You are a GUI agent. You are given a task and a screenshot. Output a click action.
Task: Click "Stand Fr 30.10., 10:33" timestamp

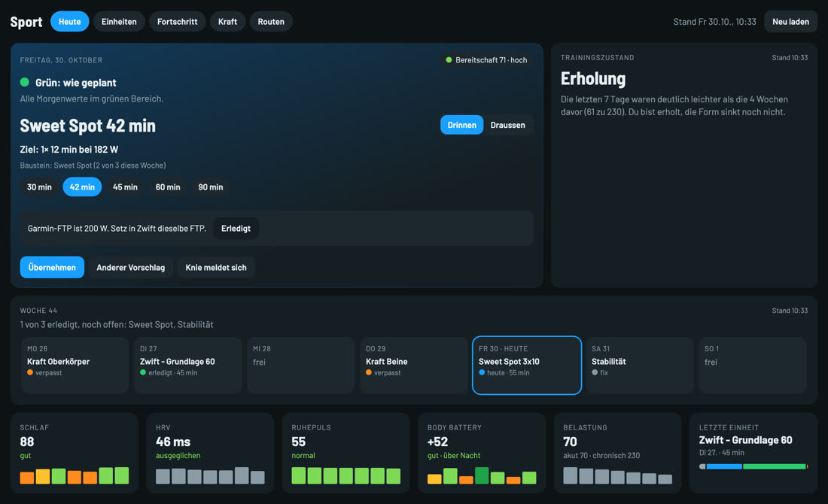[x=714, y=22]
